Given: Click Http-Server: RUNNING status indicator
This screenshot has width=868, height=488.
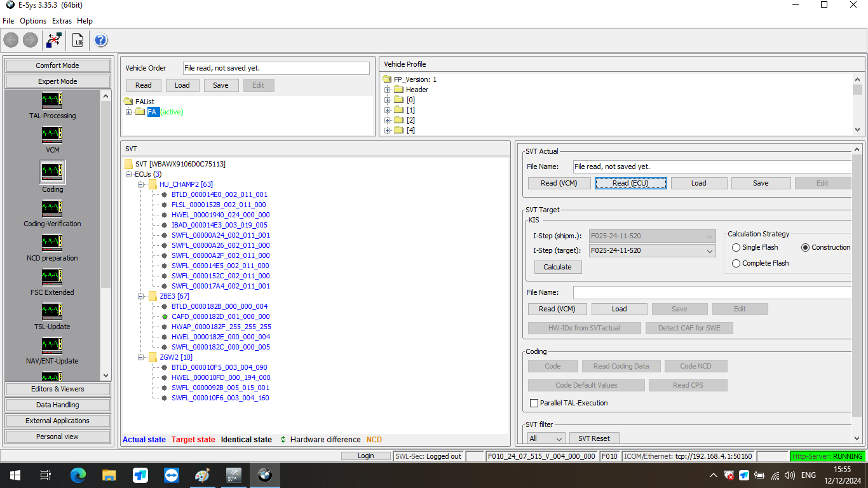Looking at the screenshot, I should coord(827,456).
